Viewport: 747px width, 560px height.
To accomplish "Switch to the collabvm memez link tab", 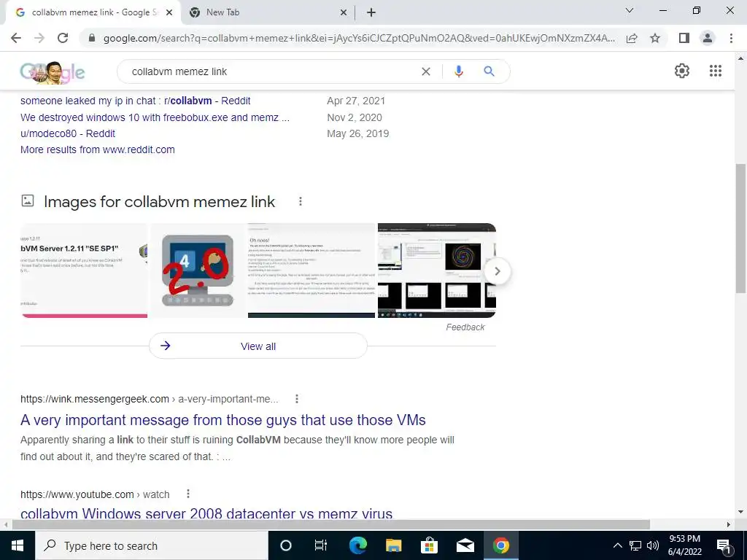I will (93, 12).
